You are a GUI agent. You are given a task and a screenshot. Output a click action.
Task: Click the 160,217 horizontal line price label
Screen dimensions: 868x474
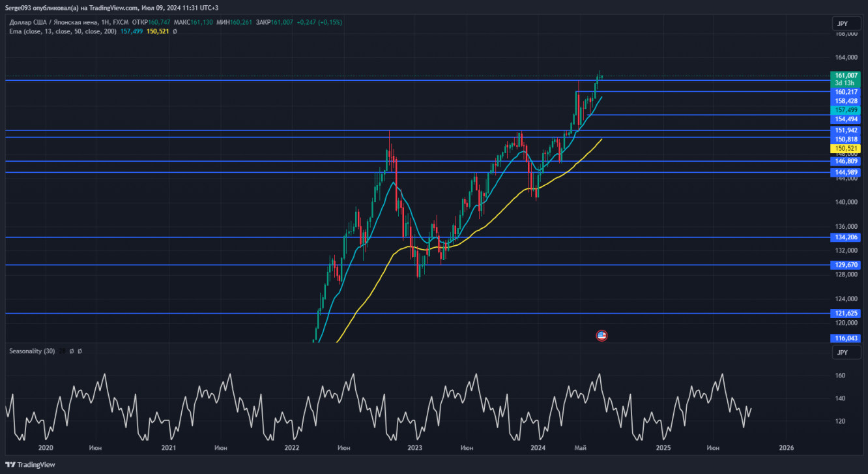click(x=846, y=92)
